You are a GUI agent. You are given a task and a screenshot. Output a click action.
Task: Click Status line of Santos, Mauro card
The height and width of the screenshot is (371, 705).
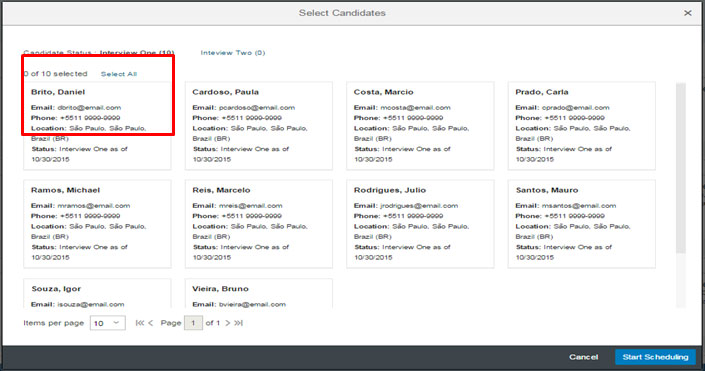click(564, 252)
